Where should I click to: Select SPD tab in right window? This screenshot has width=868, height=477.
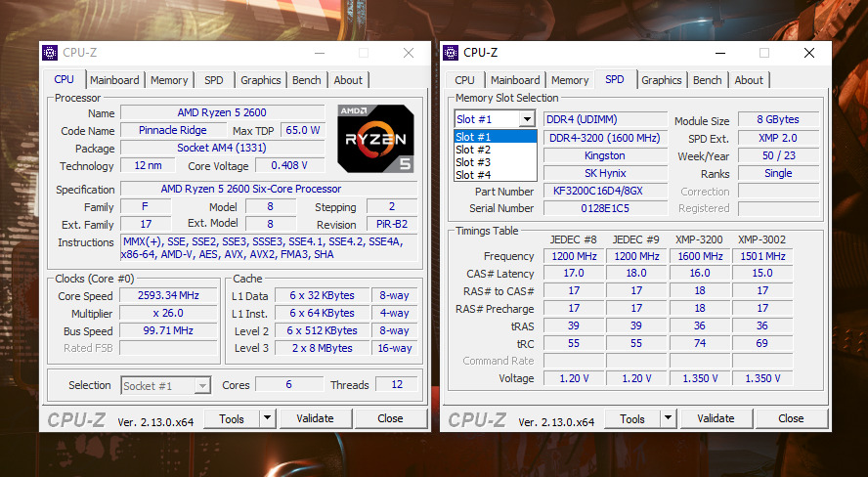click(615, 79)
